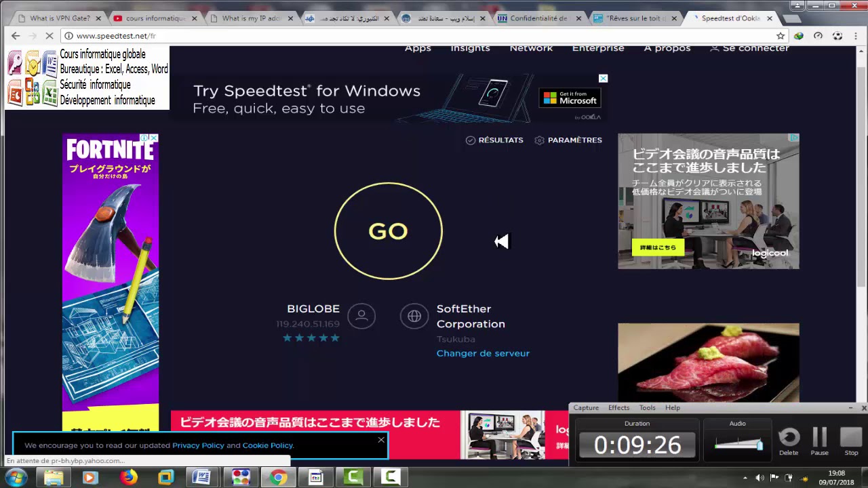Click the Cookie Policy link
This screenshot has height=488, width=868.
click(267, 445)
